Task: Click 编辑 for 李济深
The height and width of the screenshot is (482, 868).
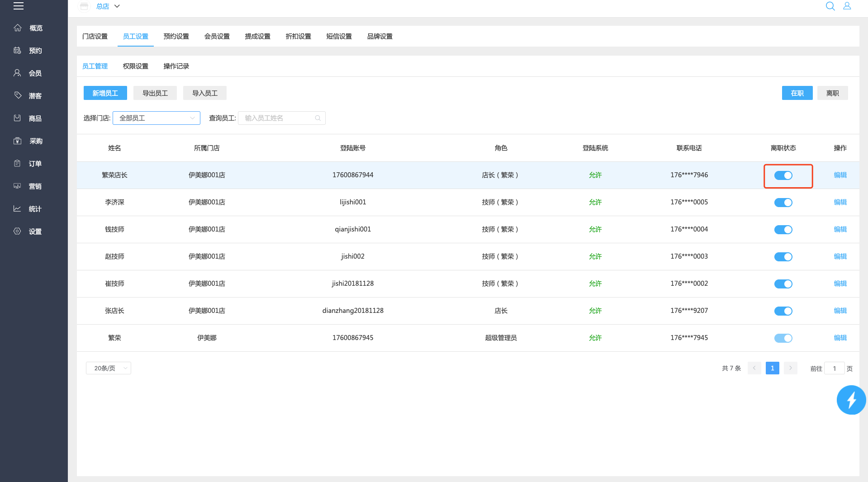Action: pyautogui.click(x=840, y=202)
